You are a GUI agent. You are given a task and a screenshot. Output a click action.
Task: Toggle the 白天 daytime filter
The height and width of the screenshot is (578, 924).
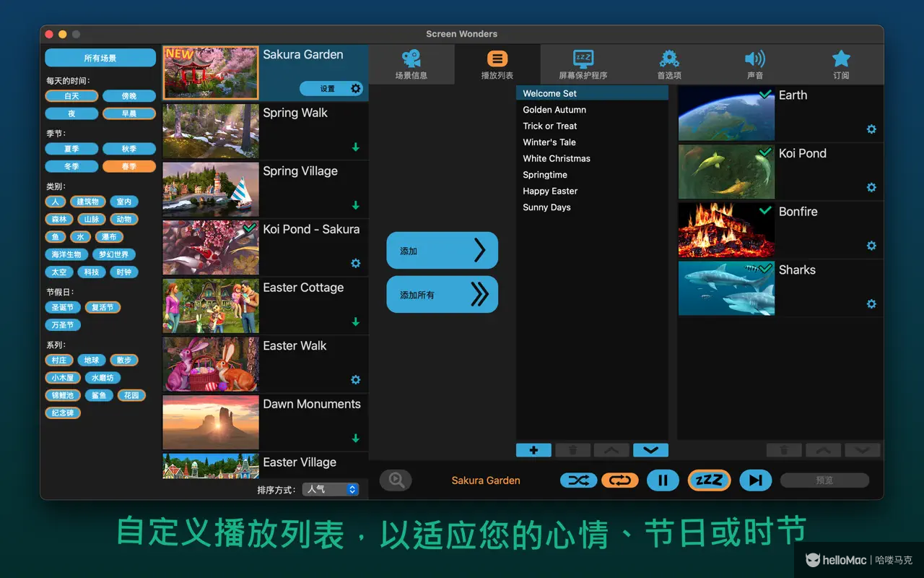(71, 96)
